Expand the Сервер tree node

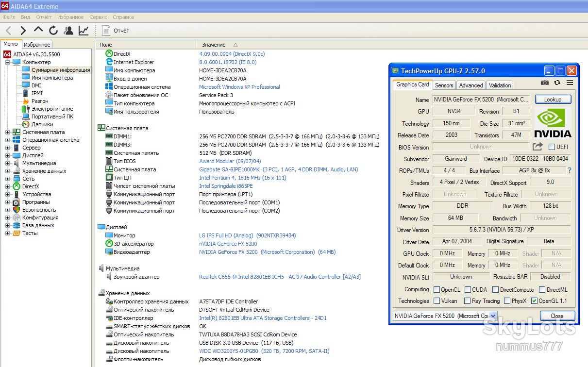7,148
